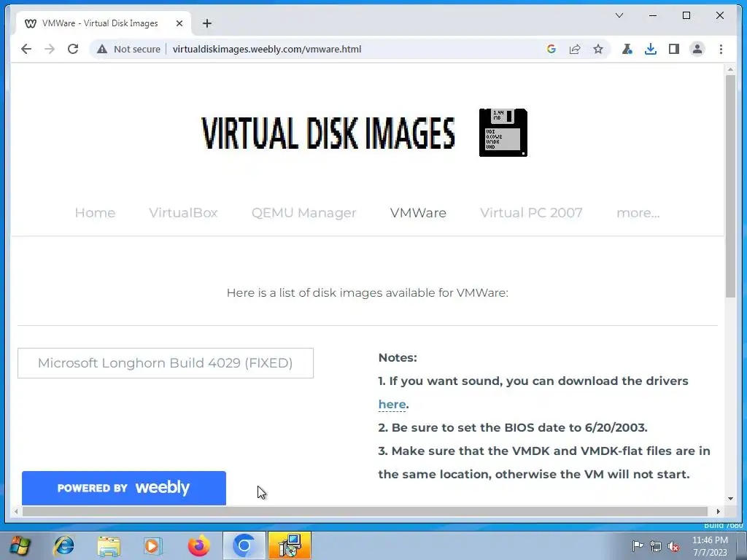Download Microsoft Longhorn Build 4029 (FIXED)
Viewport: 747px width, 560px height.
coord(166,363)
